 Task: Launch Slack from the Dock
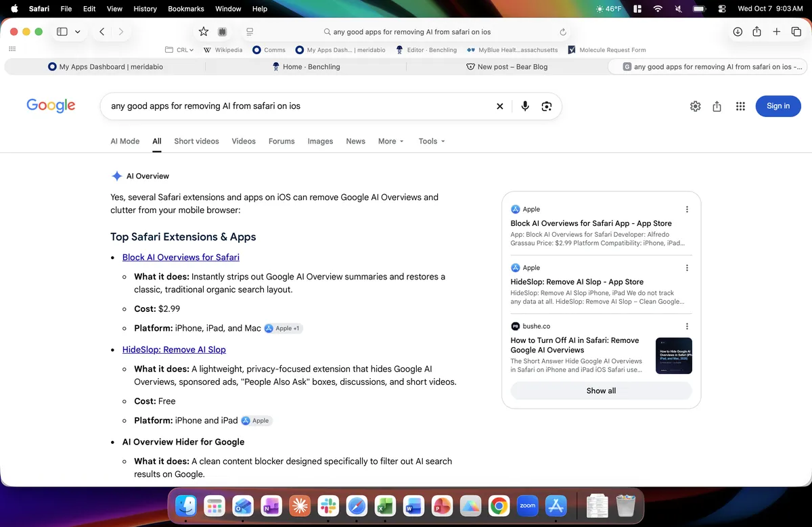328,505
